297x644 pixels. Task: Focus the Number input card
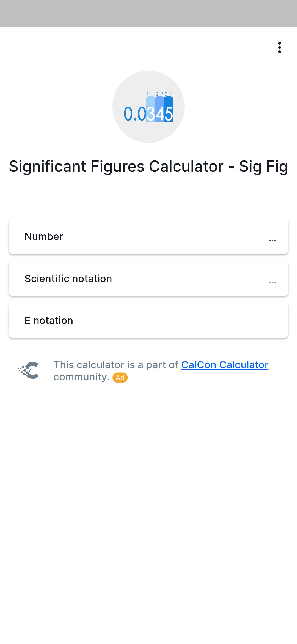click(148, 236)
